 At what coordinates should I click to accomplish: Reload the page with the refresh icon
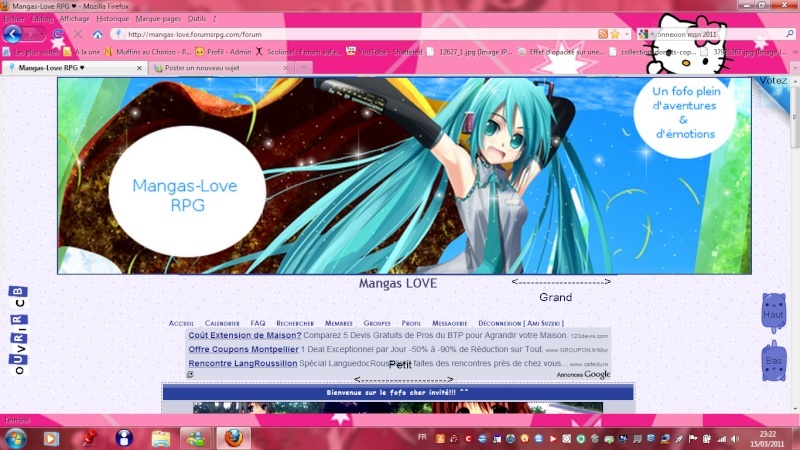click(x=58, y=34)
